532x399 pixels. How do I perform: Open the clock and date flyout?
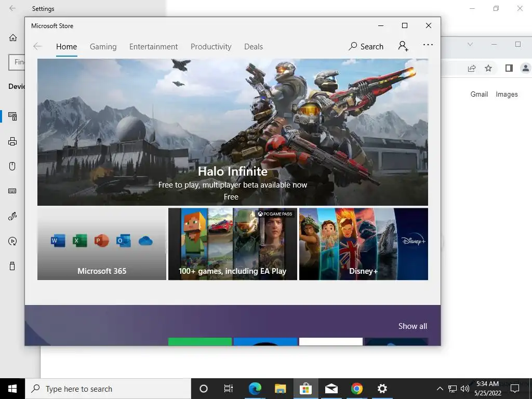pos(487,389)
